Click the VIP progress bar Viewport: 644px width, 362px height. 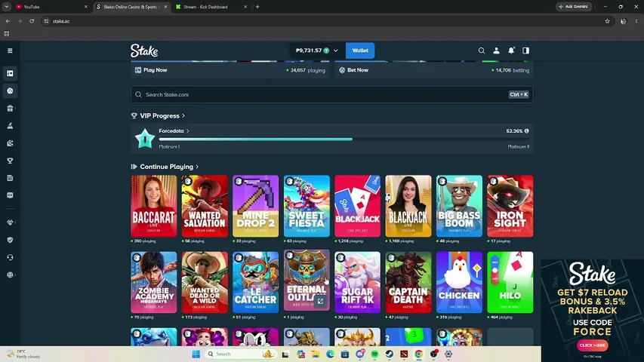point(344,139)
